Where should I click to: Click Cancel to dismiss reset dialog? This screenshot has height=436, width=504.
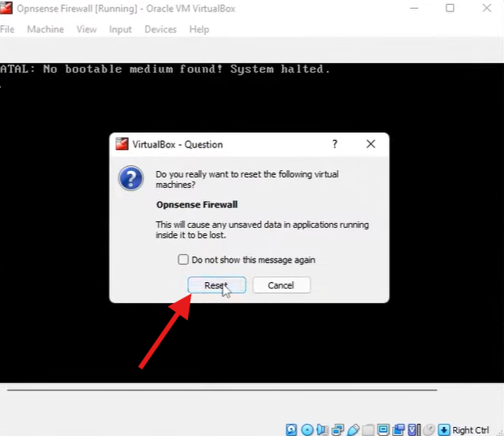(281, 285)
